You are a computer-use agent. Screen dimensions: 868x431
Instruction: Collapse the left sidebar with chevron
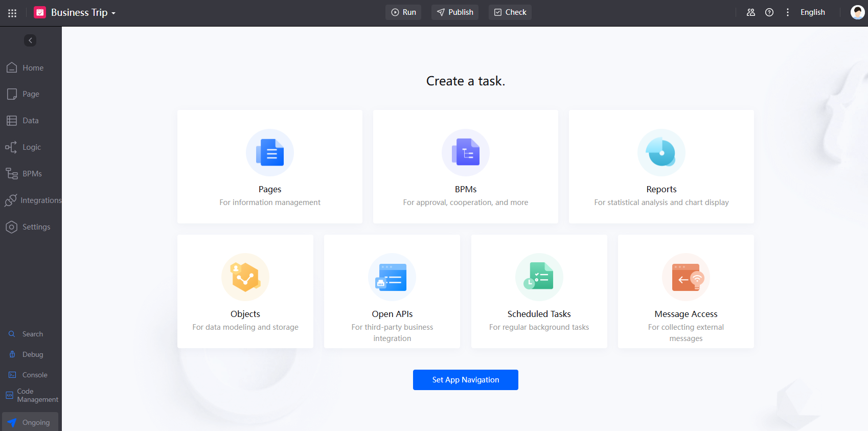pyautogui.click(x=30, y=40)
